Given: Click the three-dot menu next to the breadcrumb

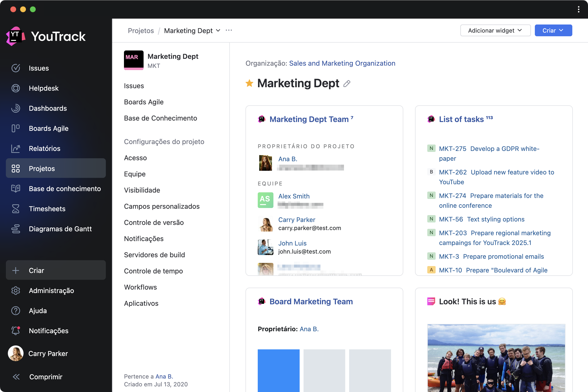Looking at the screenshot, I should point(229,30).
